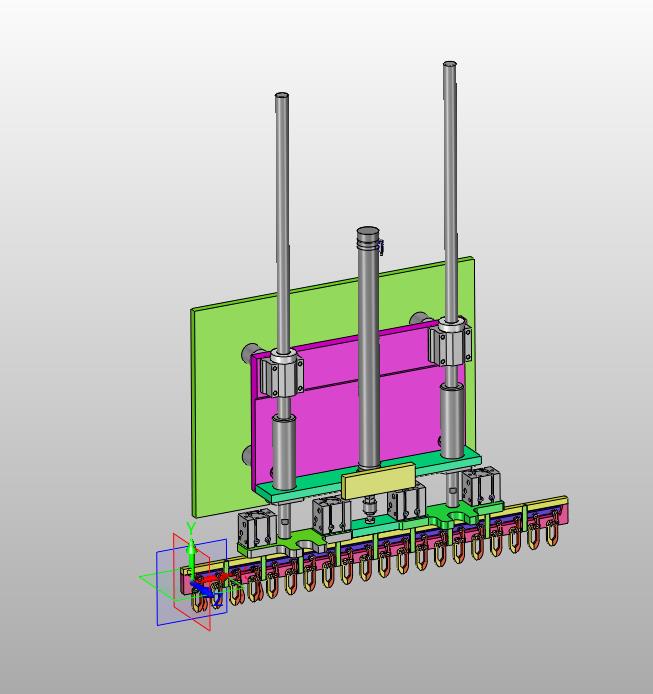Select the left linear bearing block
Image resolution: width=653 pixels, height=694 pixels.
pyautogui.click(x=282, y=375)
